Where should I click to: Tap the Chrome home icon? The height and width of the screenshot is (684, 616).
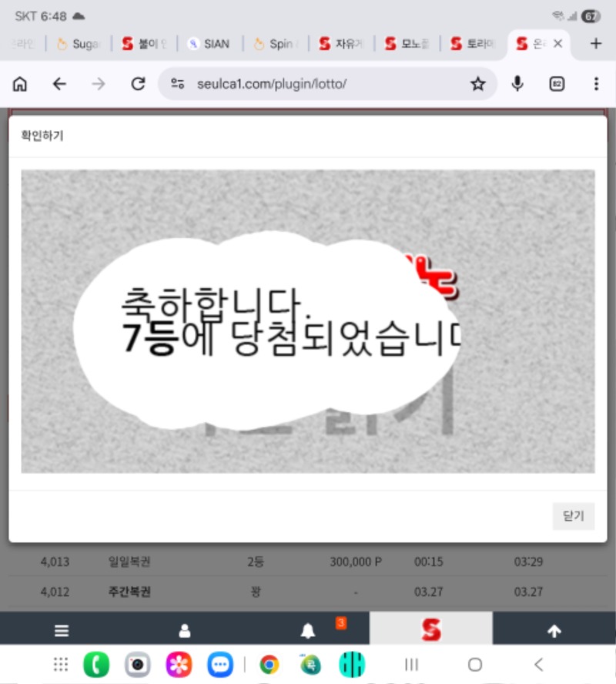click(20, 84)
